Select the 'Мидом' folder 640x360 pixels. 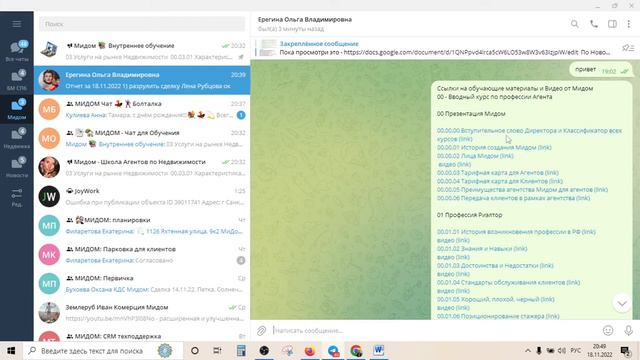coord(17,109)
